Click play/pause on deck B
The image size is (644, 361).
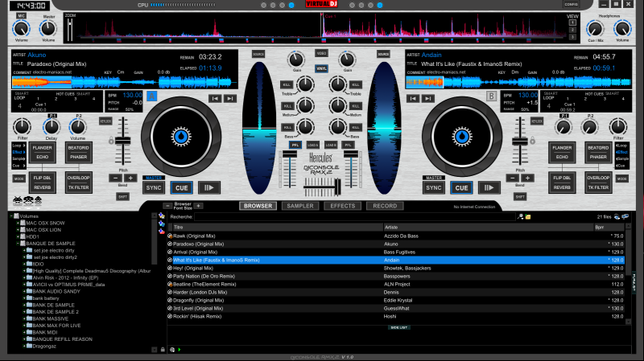[489, 187]
